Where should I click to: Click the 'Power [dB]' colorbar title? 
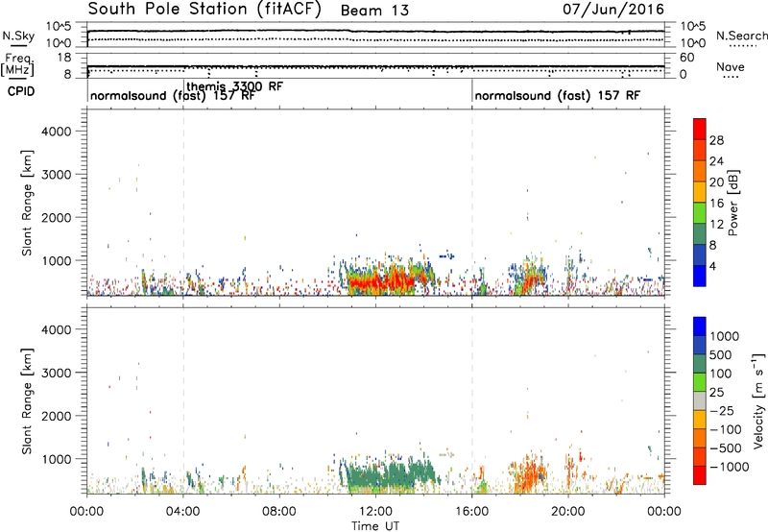tap(732, 203)
